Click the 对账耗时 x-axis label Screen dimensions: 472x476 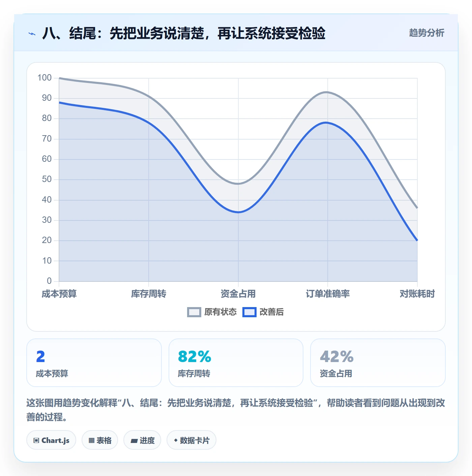417,294
